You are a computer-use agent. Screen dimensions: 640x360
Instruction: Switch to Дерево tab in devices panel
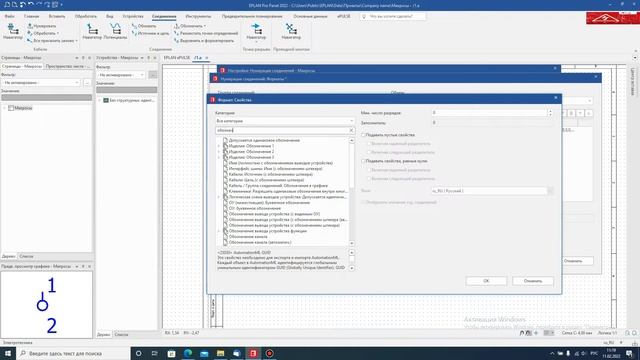point(103,334)
